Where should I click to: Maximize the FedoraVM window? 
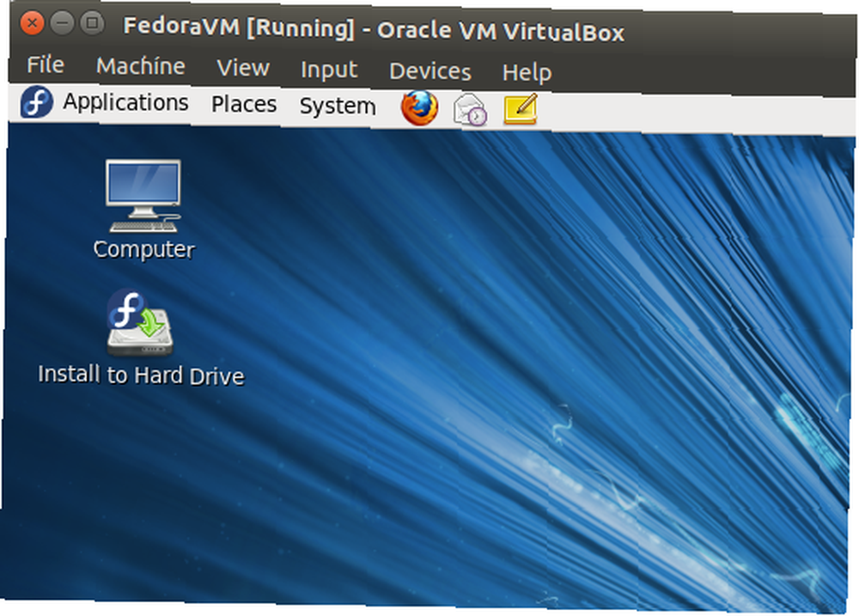pyautogui.click(x=92, y=23)
